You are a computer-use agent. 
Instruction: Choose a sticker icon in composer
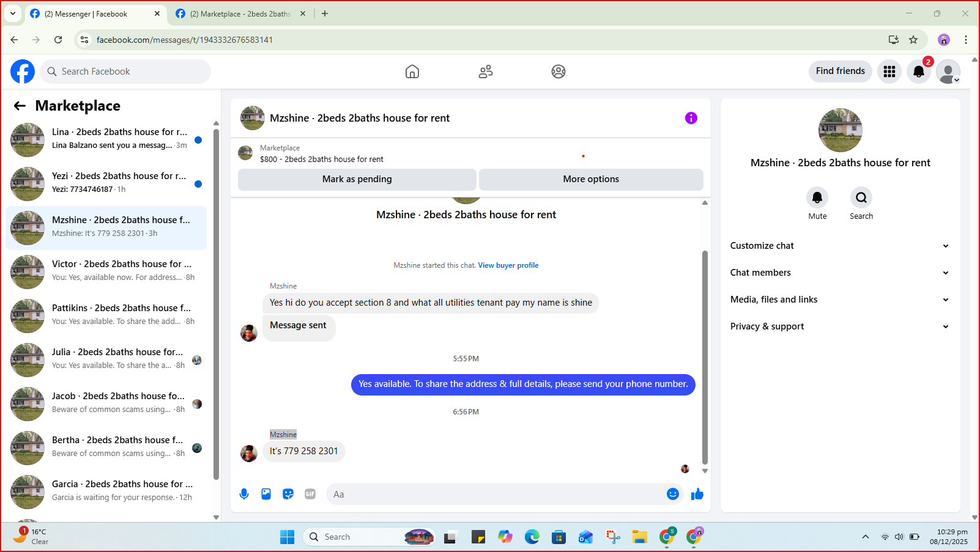pos(288,494)
